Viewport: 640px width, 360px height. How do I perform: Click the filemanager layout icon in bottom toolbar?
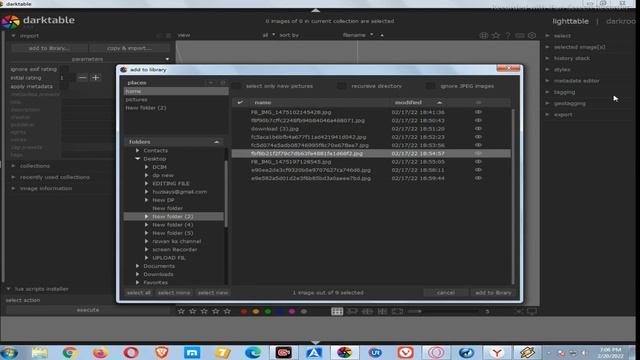[337, 311]
